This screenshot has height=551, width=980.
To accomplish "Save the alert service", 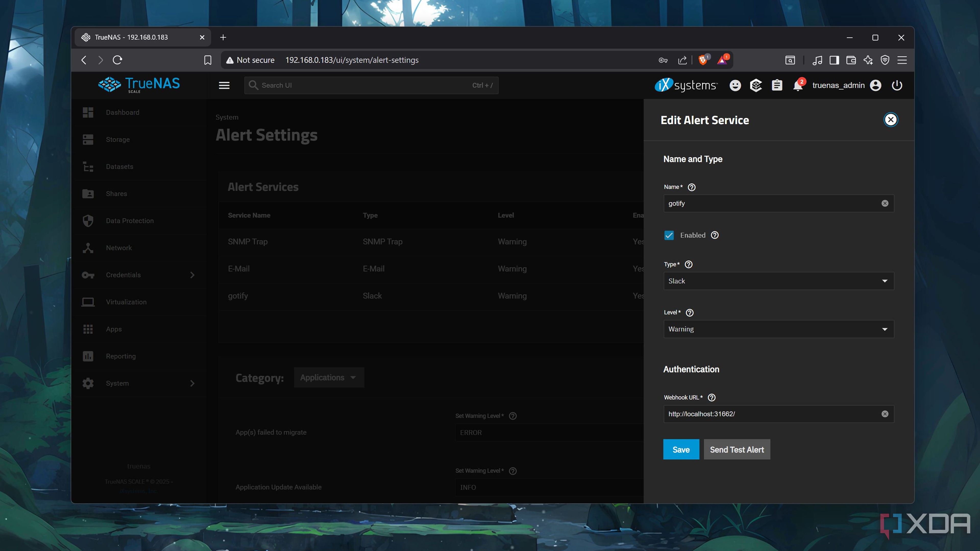I will click(681, 449).
